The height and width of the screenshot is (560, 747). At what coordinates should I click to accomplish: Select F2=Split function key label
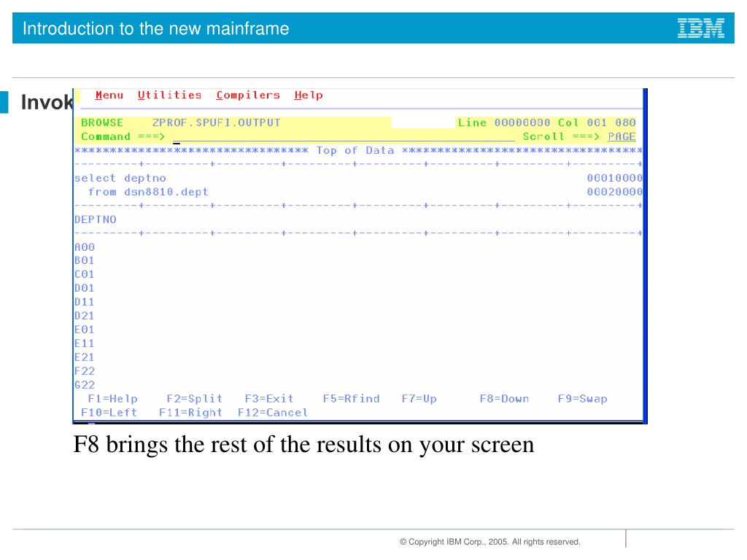(x=194, y=399)
